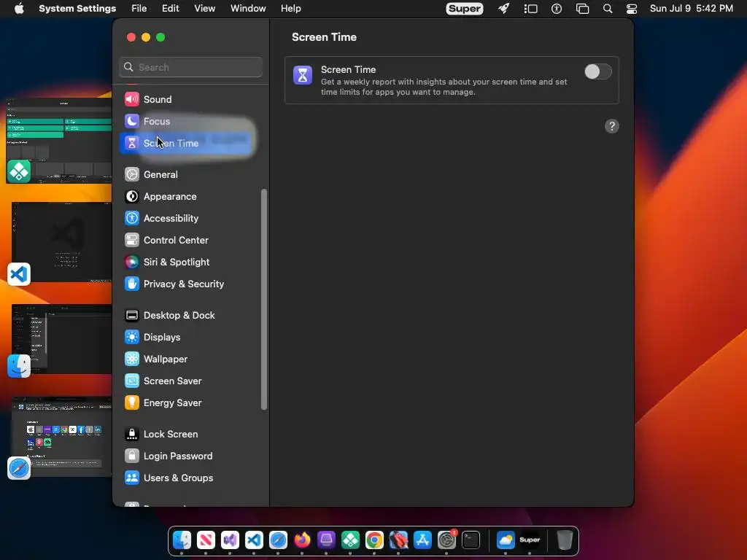The height and width of the screenshot is (560, 747).
Task: Select the Finder Stage Manager thumbnail
Action: point(61,340)
